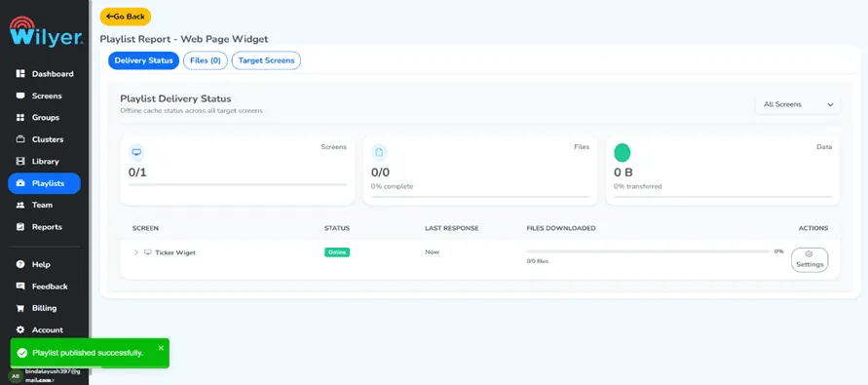Click the Files card progress bar

tap(480, 197)
